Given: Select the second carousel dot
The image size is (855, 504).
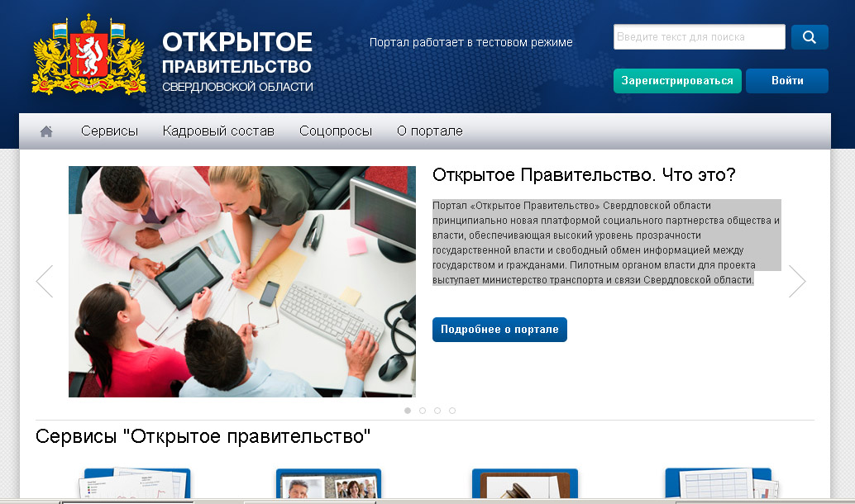Looking at the screenshot, I should (x=423, y=411).
